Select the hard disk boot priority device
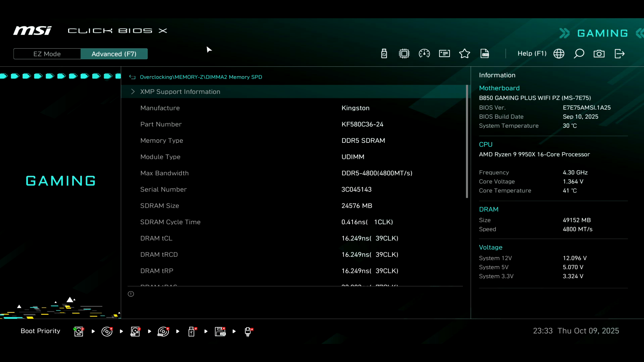The width and height of the screenshot is (644, 362). coord(78,331)
